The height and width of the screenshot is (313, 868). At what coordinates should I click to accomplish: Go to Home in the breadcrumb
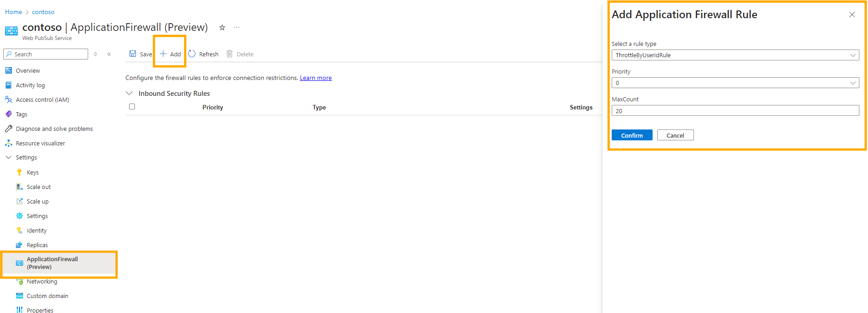(13, 12)
